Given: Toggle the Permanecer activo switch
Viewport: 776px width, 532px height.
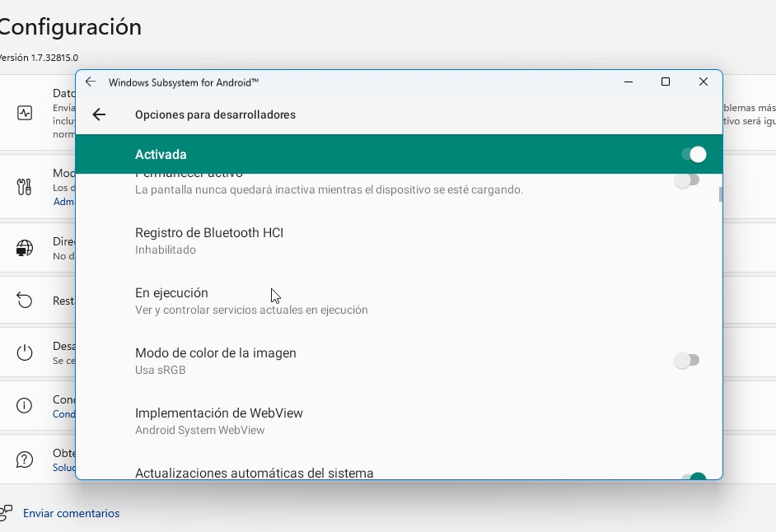Looking at the screenshot, I should click(x=687, y=180).
